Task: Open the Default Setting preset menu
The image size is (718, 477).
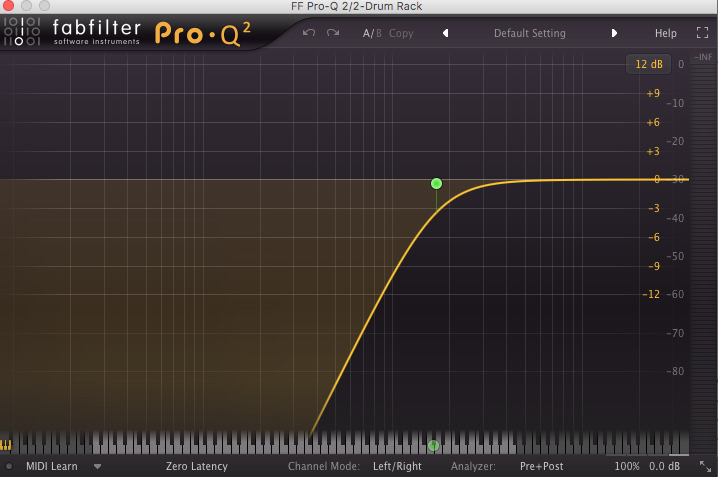Action: coord(530,33)
